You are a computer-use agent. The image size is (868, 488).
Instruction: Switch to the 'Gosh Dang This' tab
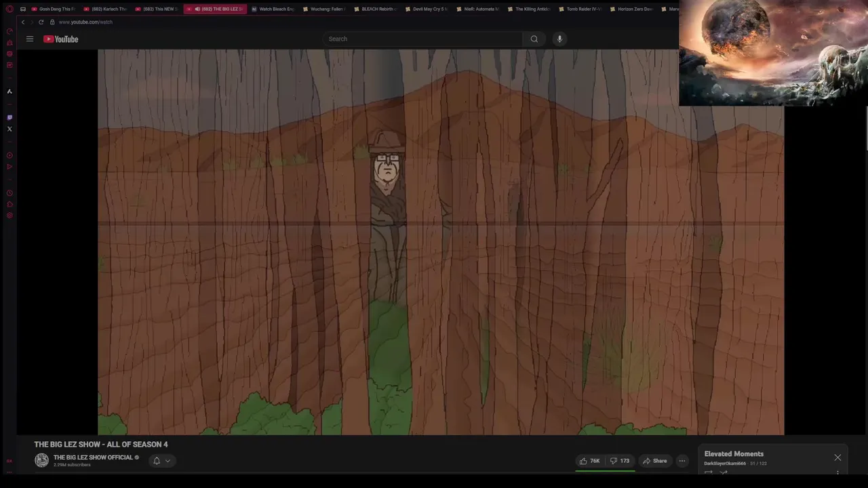pos(54,9)
